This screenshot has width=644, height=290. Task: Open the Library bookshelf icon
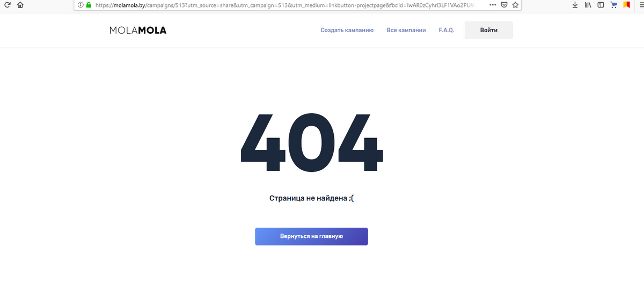[588, 5]
